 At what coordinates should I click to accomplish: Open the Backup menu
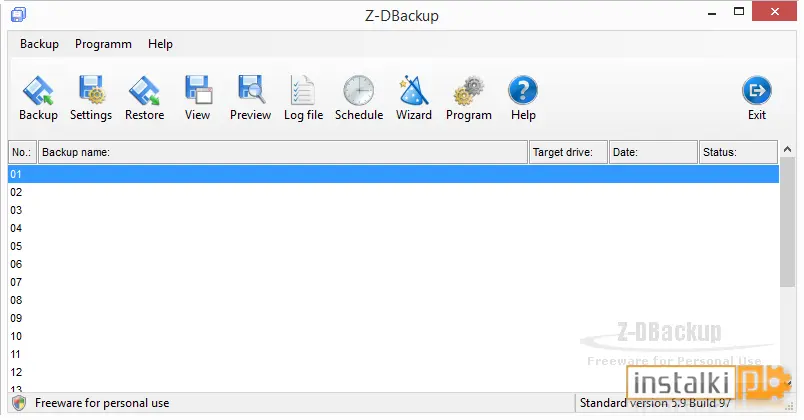tap(39, 44)
